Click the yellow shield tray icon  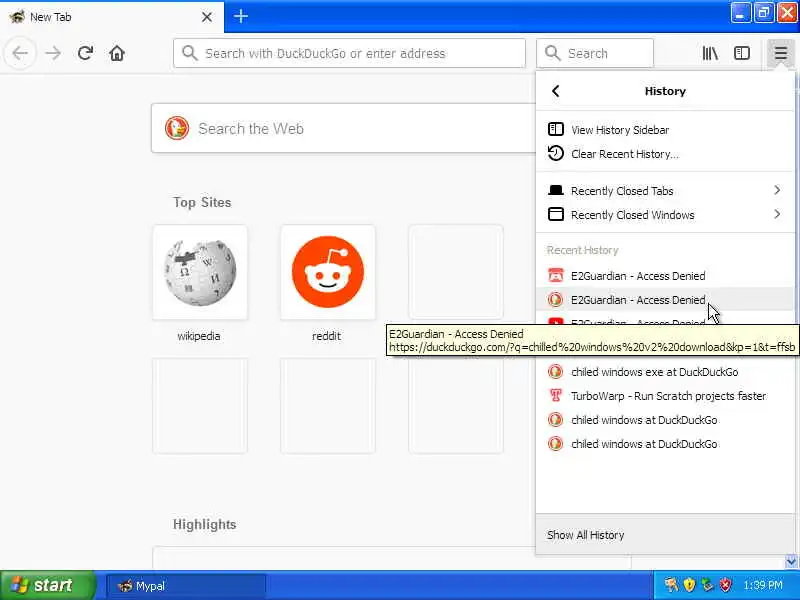[689, 585]
